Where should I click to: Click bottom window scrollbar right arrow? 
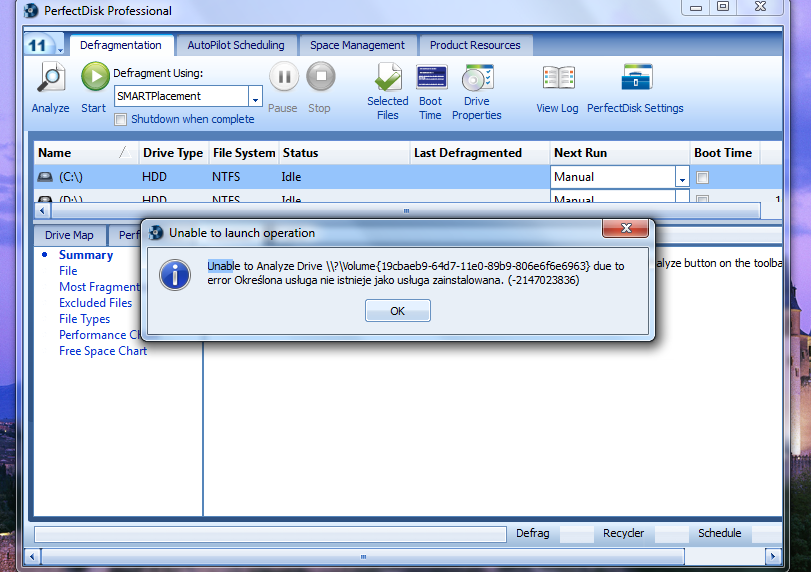773,556
